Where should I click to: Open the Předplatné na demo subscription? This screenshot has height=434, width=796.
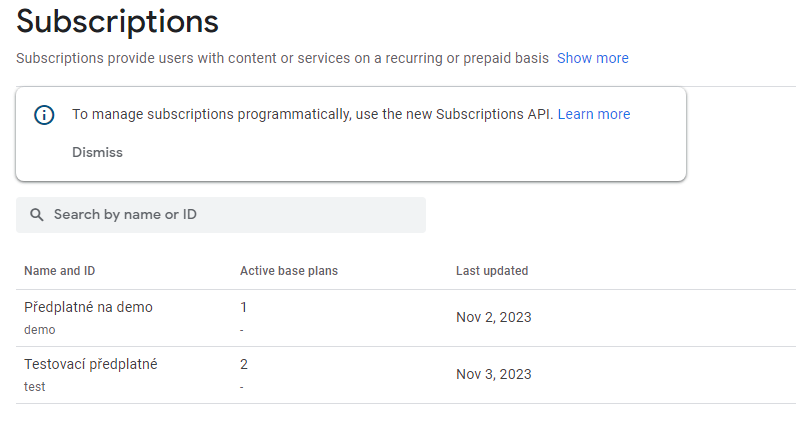point(88,307)
